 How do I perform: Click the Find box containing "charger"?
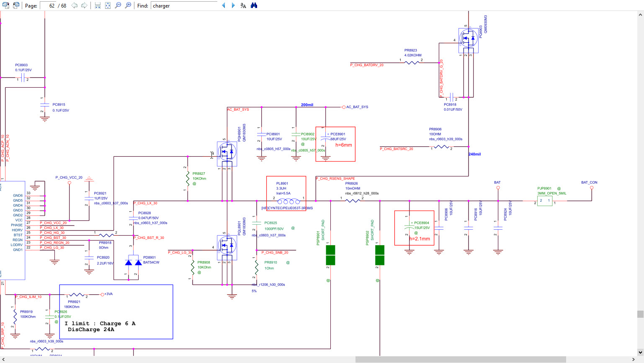184,6
